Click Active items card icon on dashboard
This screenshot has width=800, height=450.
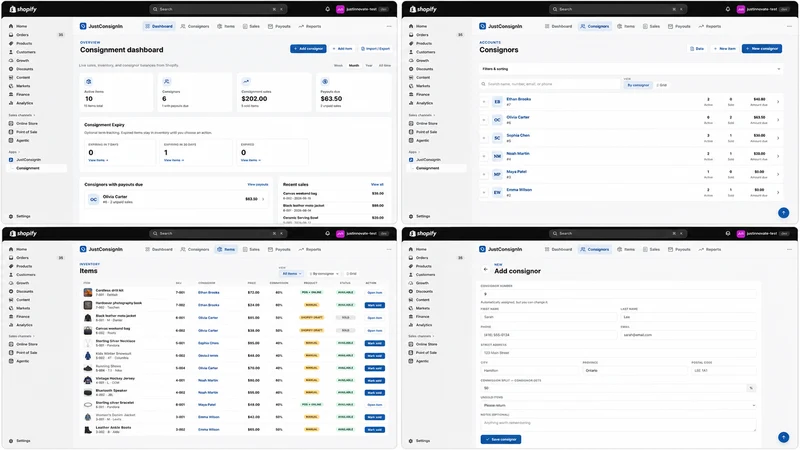coord(89,82)
